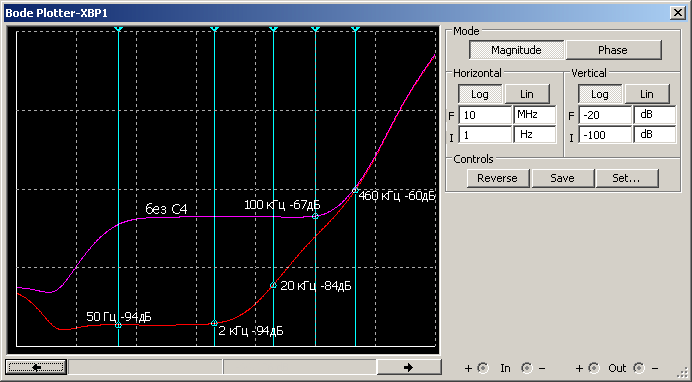
Task: Set Vertical axis to Log
Action: tap(600, 94)
